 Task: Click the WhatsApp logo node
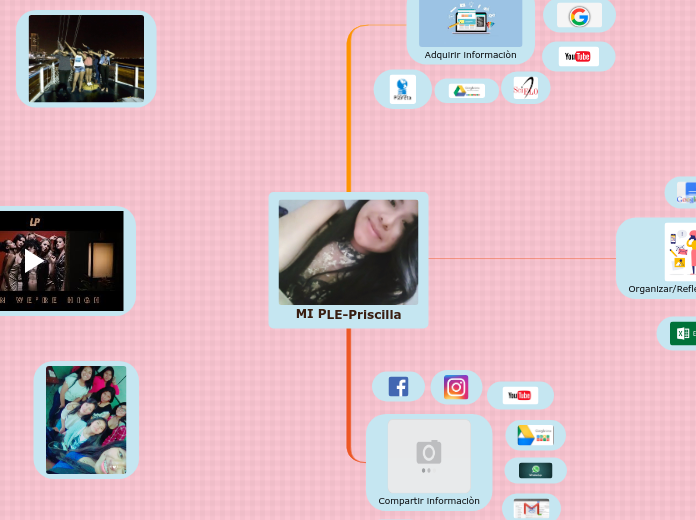[x=535, y=471]
